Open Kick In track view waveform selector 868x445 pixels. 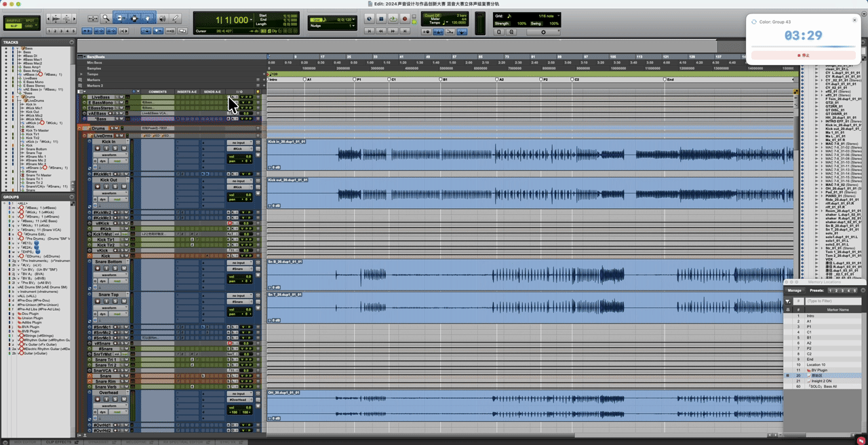click(111, 155)
